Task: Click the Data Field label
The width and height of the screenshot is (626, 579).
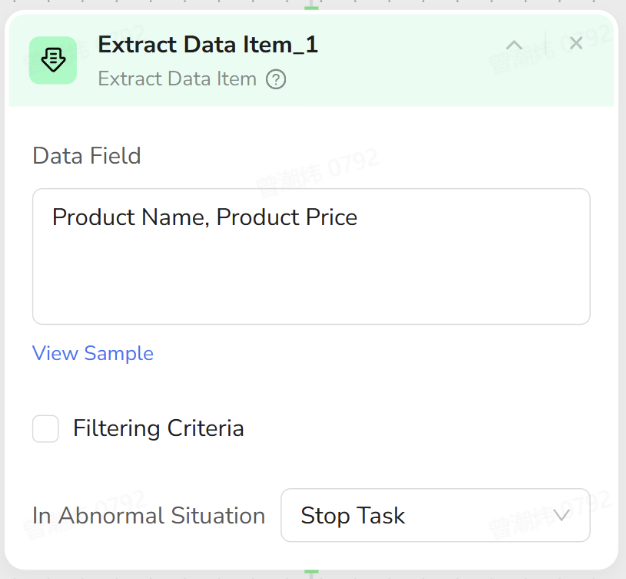Action: tap(87, 156)
